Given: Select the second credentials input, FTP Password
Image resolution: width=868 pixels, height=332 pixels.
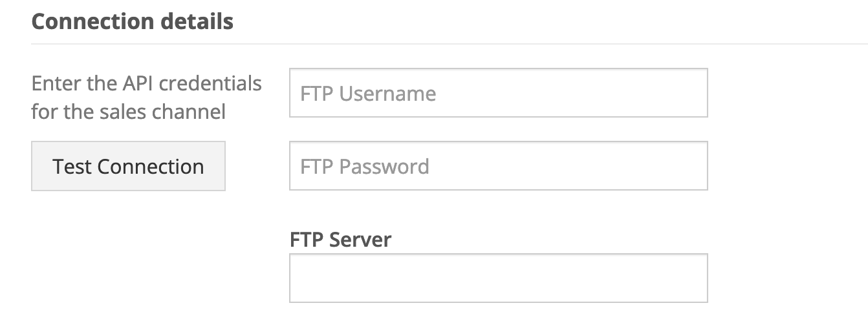Looking at the screenshot, I should pyautogui.click(x=498, y=166).
